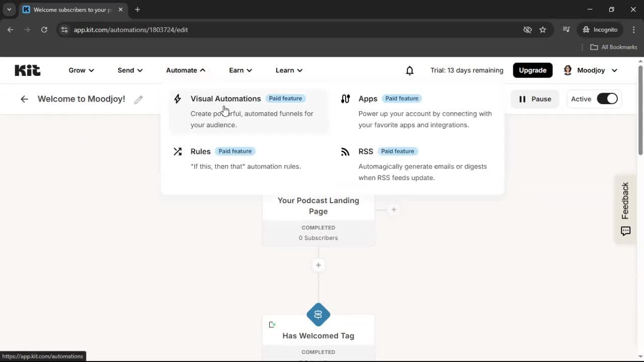Click the Apps integrations icon

pyautogui.click(x=345, y=99)
